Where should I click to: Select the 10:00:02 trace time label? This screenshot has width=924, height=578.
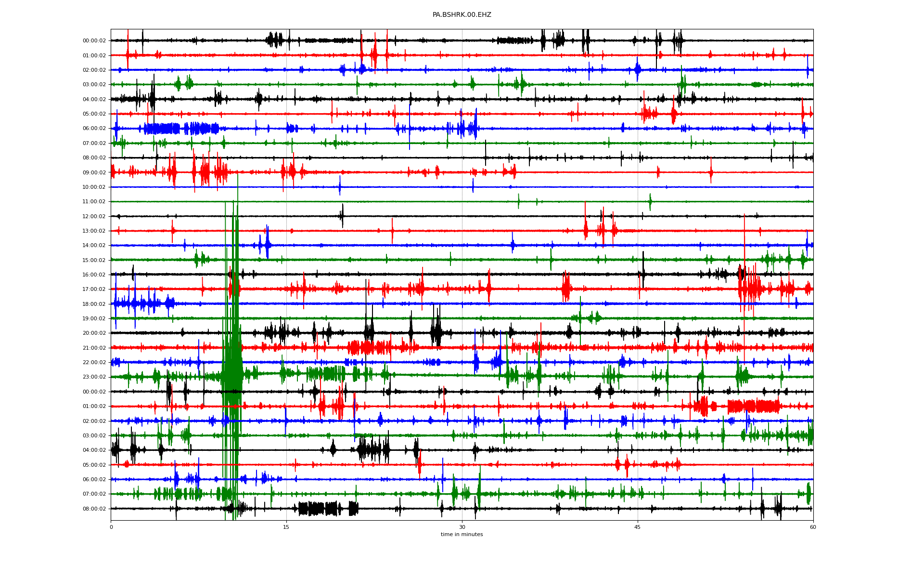tap(94, 187)
